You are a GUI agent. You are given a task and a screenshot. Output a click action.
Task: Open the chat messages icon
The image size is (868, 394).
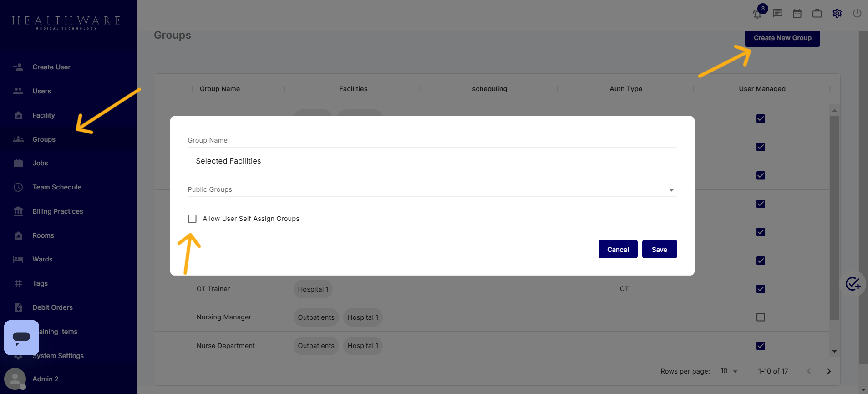777,14
